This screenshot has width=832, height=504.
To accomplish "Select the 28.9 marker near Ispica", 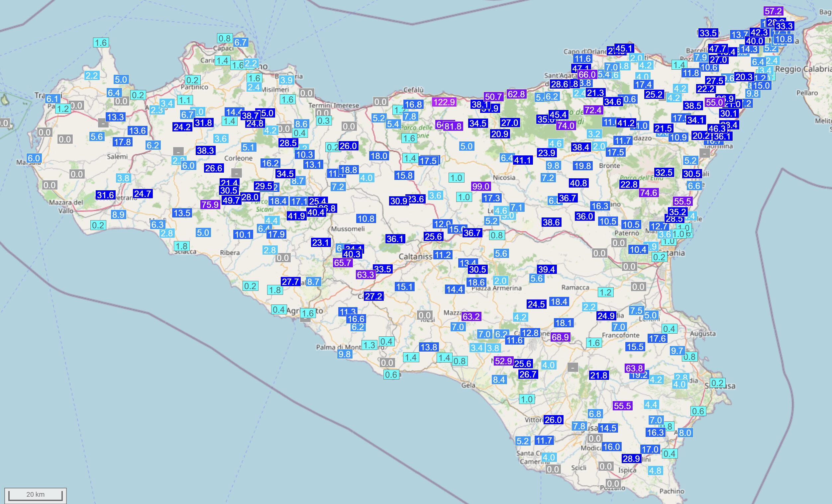I will (631, 459).
